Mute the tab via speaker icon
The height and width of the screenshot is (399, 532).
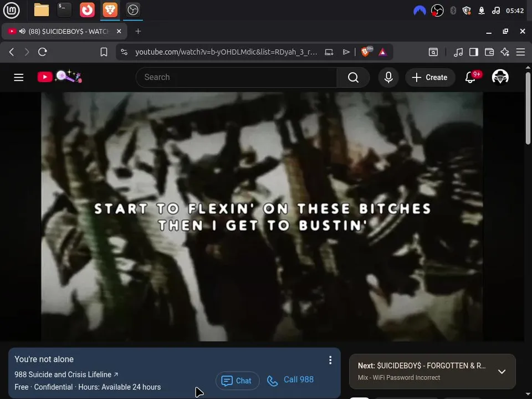22,31
